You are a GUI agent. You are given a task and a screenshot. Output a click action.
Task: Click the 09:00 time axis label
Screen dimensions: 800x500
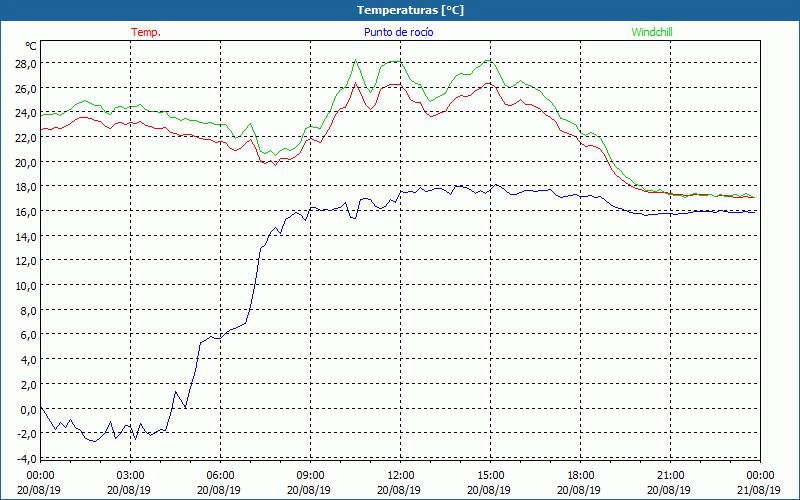[311, 476]
